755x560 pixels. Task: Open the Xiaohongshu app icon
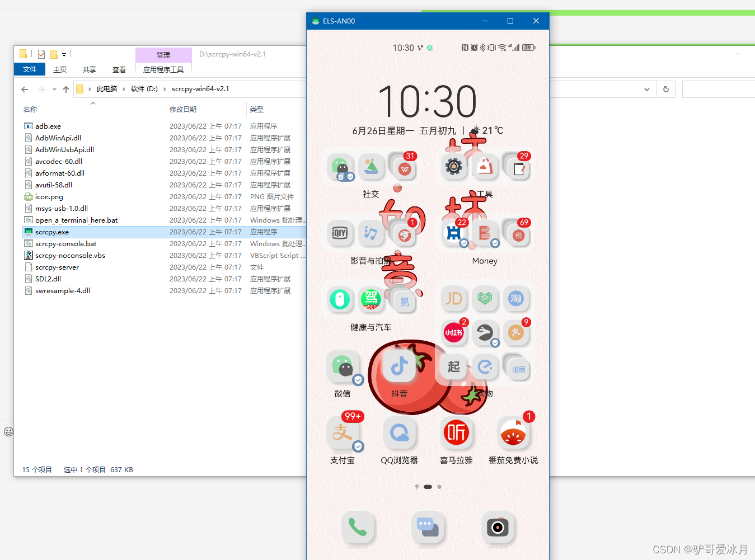coord(454,333)
